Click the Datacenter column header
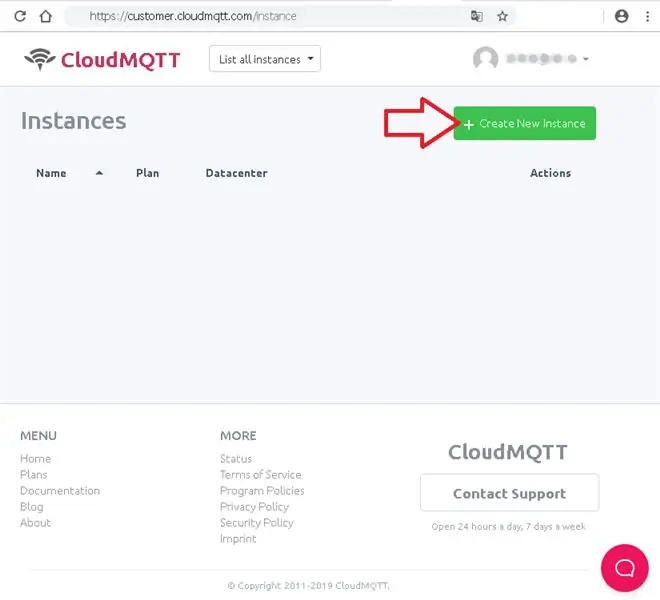This screenshot has height=600, width=660. 237,173
